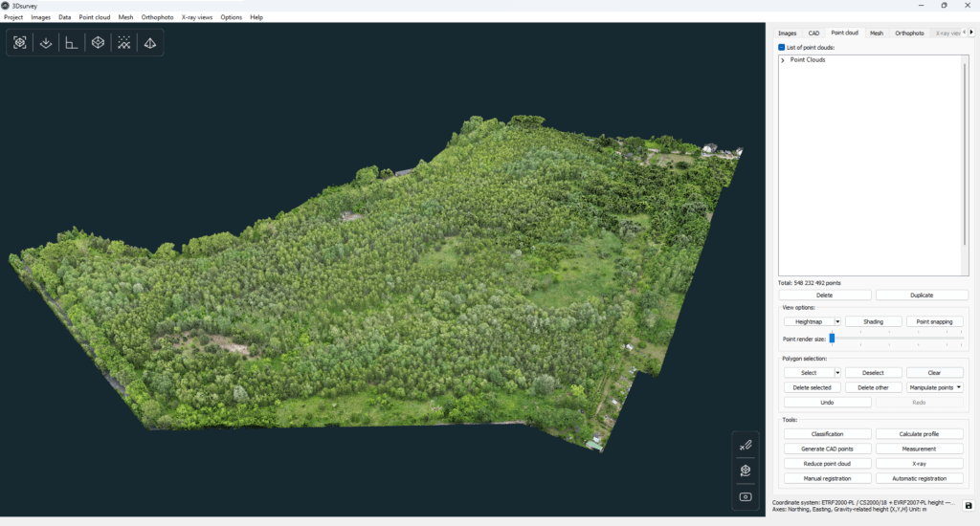Screen dimensions: 980x526
Task: Click the Automatic registration button
Action: coord(919,479)
